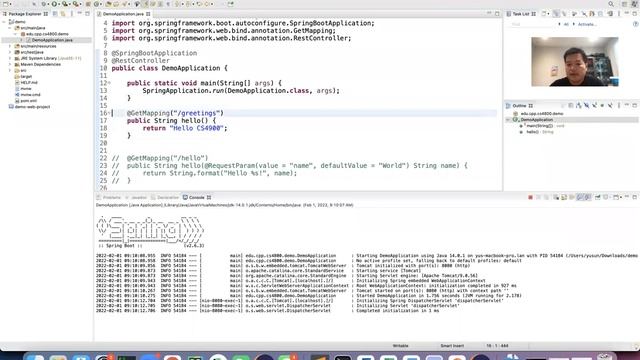Maximize the Package Explorer view
The height and width of the screenshot is (360, 640).
point(87,14)
